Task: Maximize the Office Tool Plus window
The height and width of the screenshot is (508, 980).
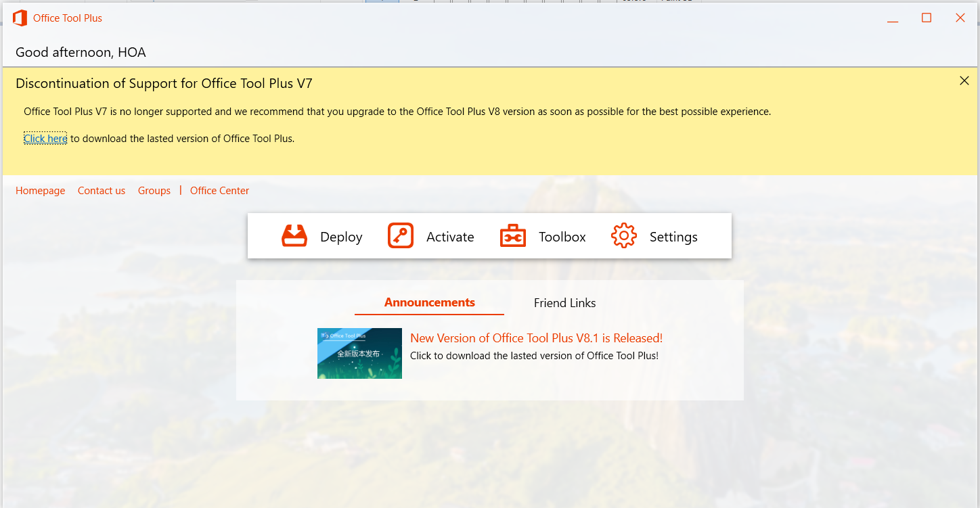Action: 927,18
